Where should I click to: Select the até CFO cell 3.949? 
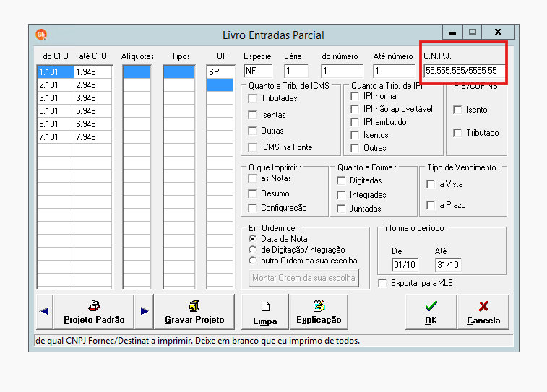[92, 98]
